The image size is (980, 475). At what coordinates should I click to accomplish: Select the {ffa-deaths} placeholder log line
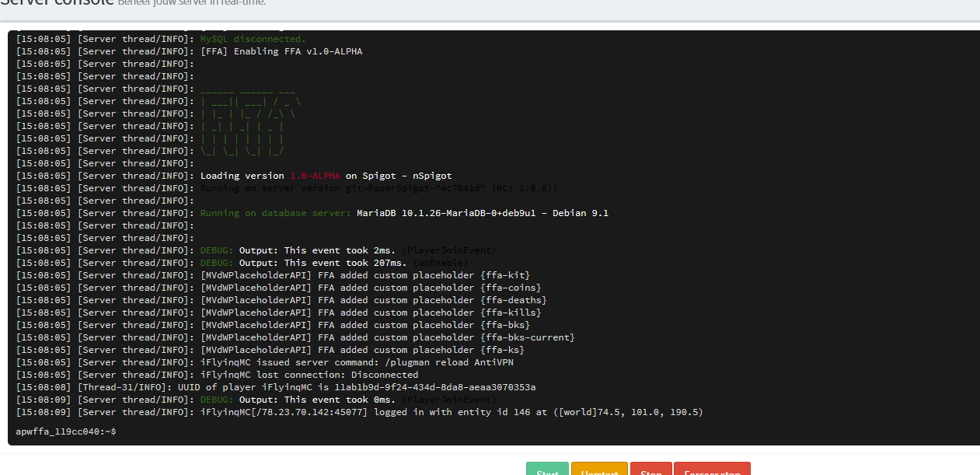(x=373, y=300)
